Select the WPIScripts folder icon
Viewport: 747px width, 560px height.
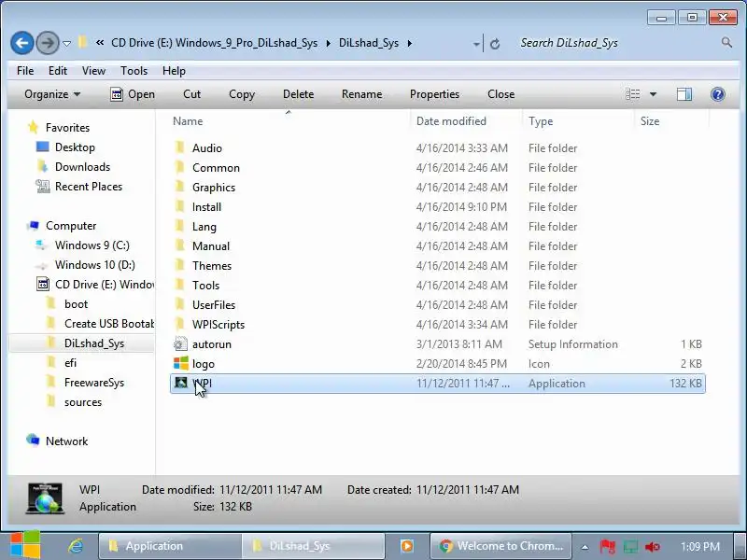click(180, 324)
